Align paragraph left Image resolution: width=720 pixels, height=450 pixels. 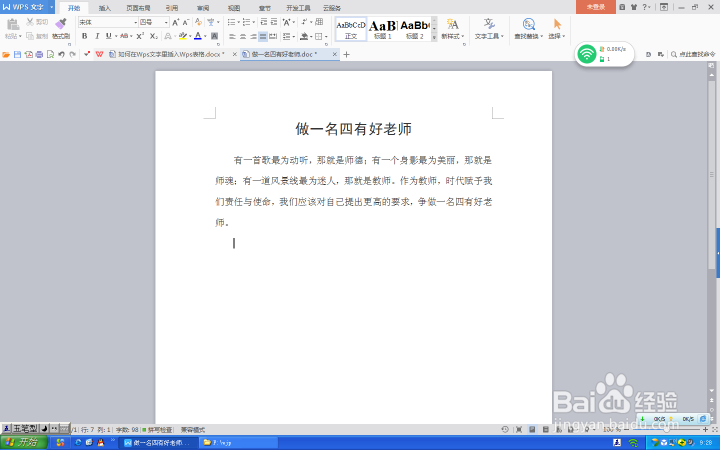point(232,36)
